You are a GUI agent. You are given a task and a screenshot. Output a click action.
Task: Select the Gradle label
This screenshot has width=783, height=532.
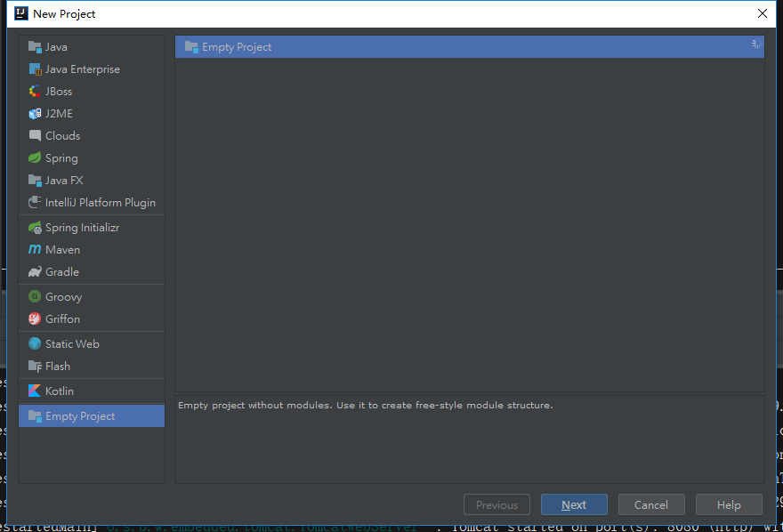pos(62,272)
